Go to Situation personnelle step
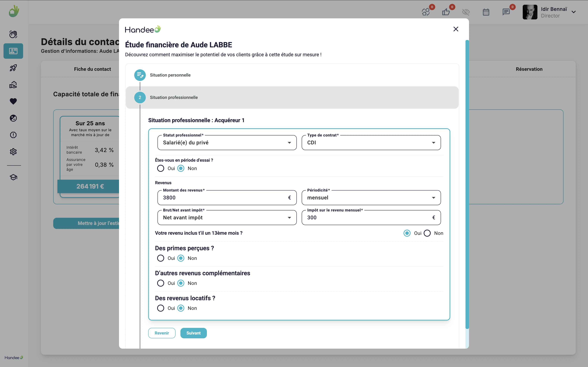588x367 pixels. [170, 75]
